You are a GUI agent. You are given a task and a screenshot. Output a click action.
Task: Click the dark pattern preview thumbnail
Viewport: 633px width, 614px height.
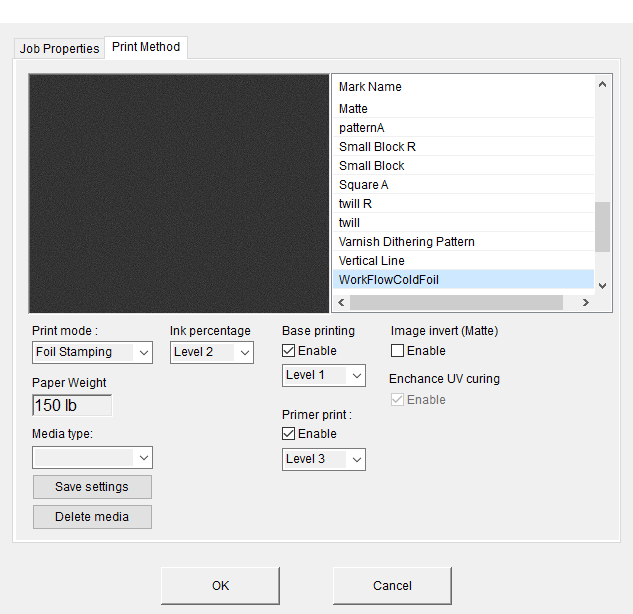(x=179, y=193)
